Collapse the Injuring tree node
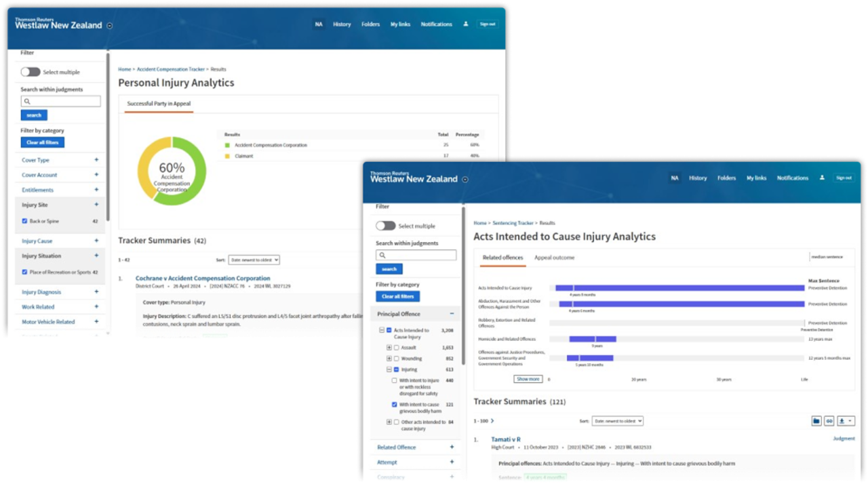Screen dimensions: 868x488 [x=389, y=370]
